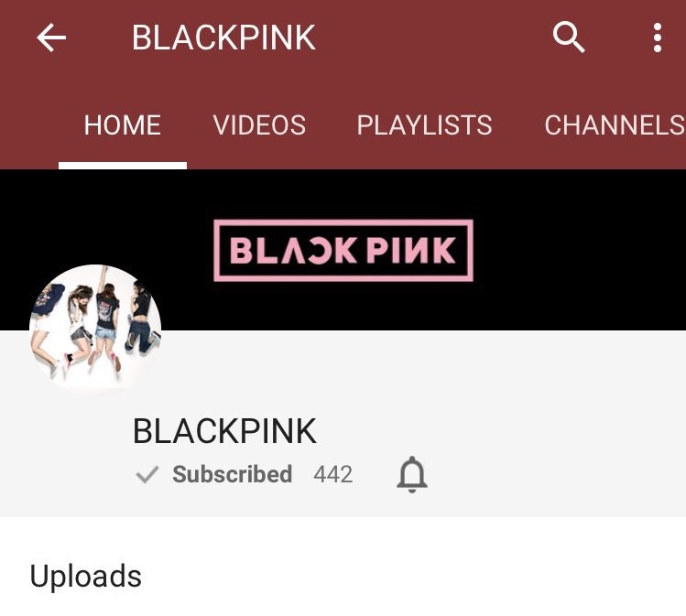Image resolution: width=686 pixels, height=616 pixels.
Task: Open the PLAYLISTS tab
Action: point(424,125)
